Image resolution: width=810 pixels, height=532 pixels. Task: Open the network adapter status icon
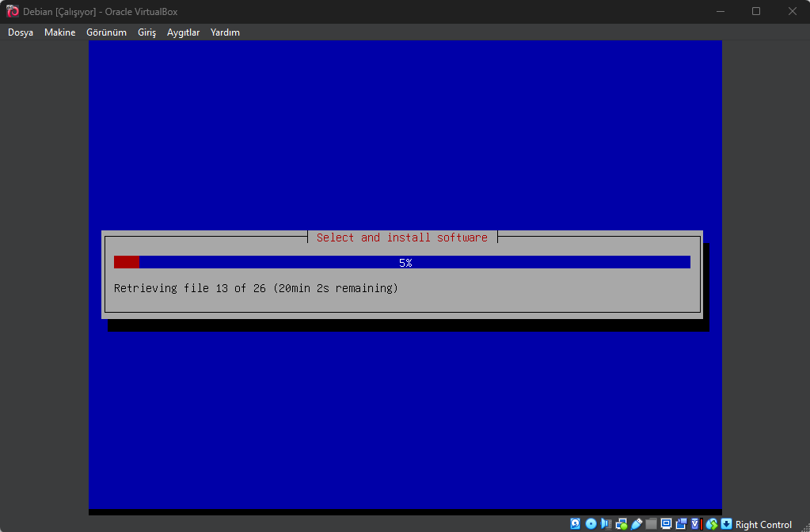pyautogui.click(x=623, y=524)
